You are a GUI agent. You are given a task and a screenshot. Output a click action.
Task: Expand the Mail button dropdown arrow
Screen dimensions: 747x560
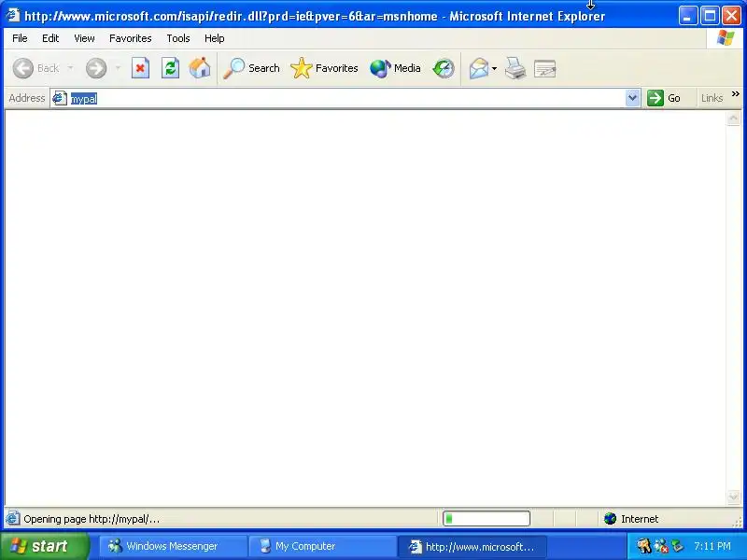tap(495, 68)
